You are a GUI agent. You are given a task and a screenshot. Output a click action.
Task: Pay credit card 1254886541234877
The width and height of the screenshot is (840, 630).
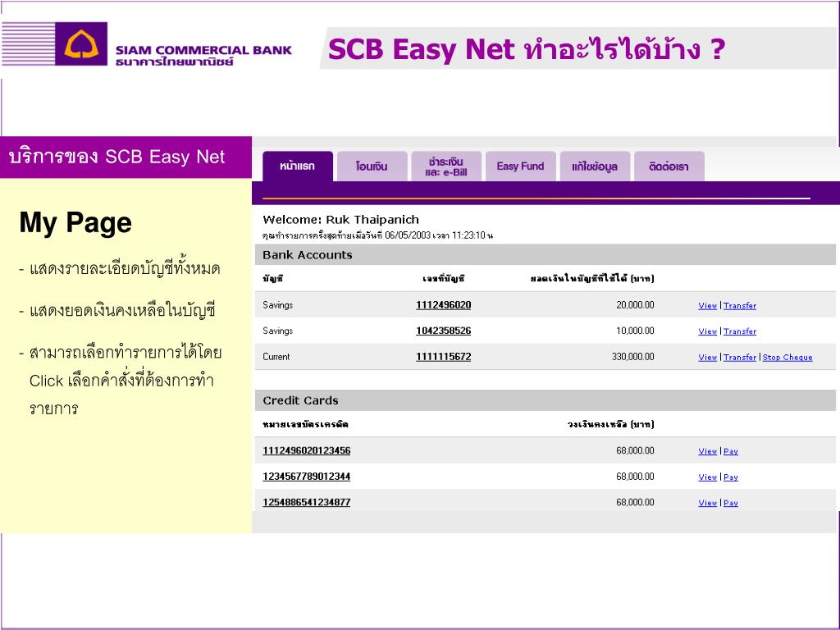click(x=731, y=503)
